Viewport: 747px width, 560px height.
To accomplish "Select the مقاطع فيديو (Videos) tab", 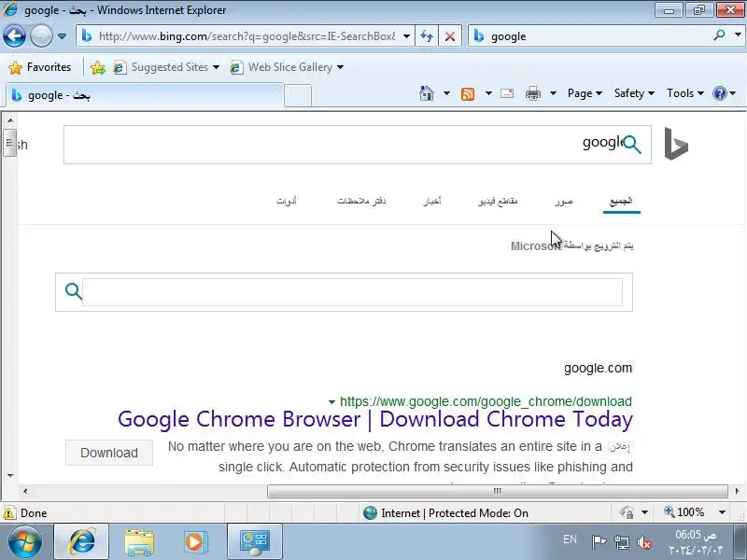I will click(x=498, y=202).
